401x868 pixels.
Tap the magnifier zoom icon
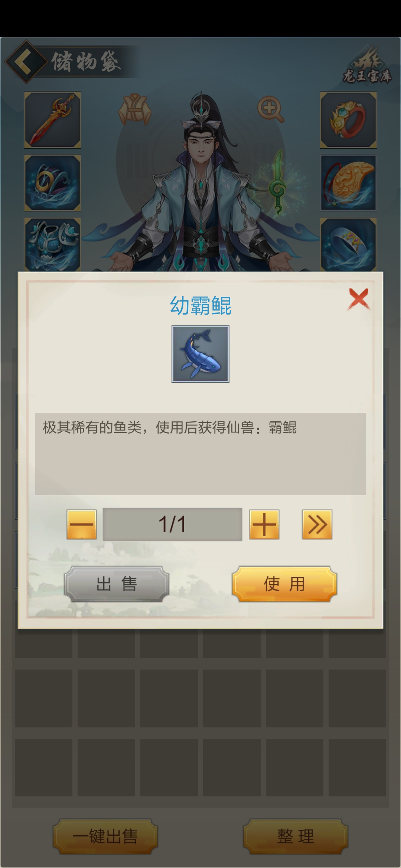(271, 109)
